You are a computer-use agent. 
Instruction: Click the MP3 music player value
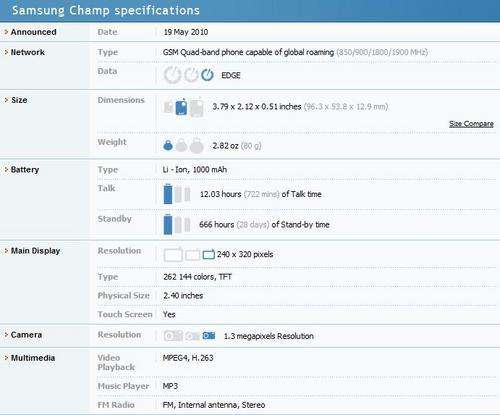coord(170,386)
